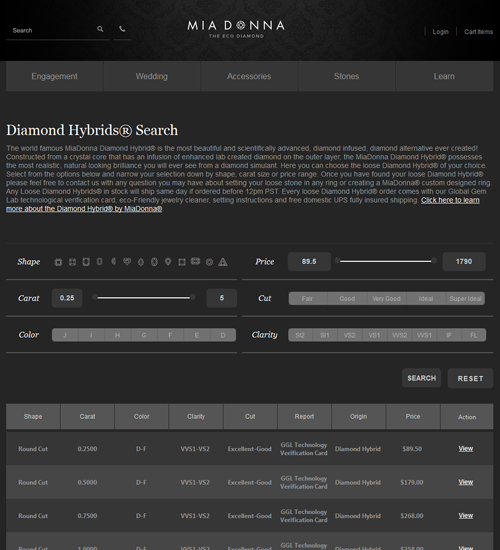View the 0.7500 carat Round Cut
This screenshot has height=550, width=500.
[466, 515]
